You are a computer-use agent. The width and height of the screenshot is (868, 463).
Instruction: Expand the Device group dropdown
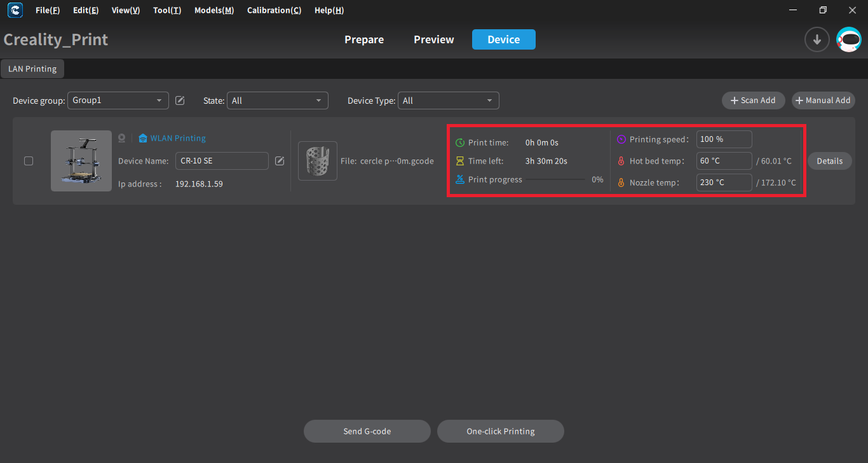(x=118, y=100)
